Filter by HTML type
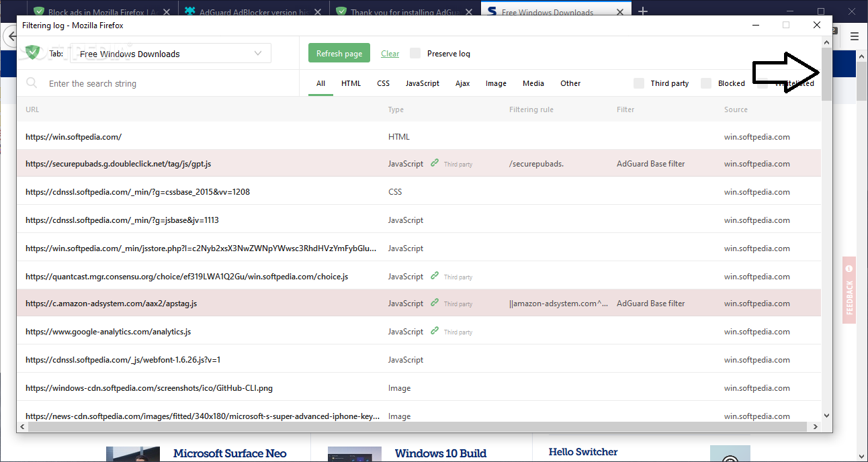868x462 pixels. click(x=351, y=83)
